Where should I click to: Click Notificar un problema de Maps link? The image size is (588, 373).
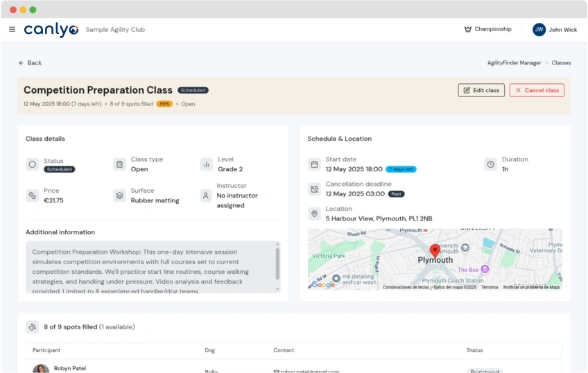[531, 287]
